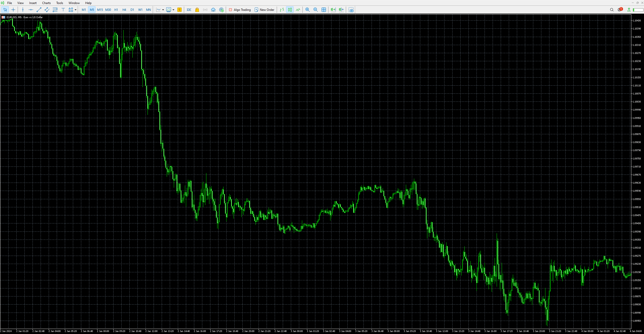This screenshot has width=644, height=334.
Task: Zoom out of the chart
Action: (315, 10)
